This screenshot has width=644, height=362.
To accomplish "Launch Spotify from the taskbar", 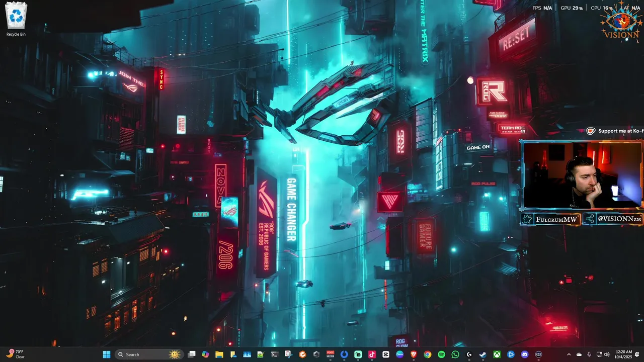I will tap(442, 354).
